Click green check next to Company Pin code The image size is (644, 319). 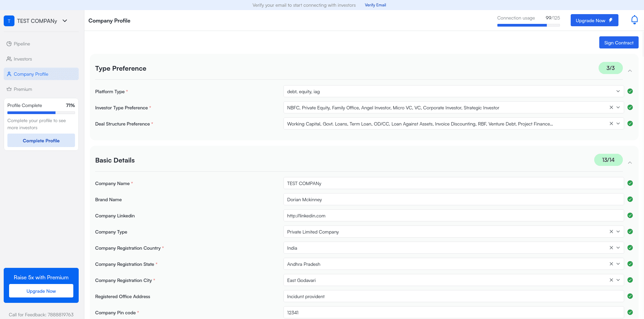pos(630,312)
